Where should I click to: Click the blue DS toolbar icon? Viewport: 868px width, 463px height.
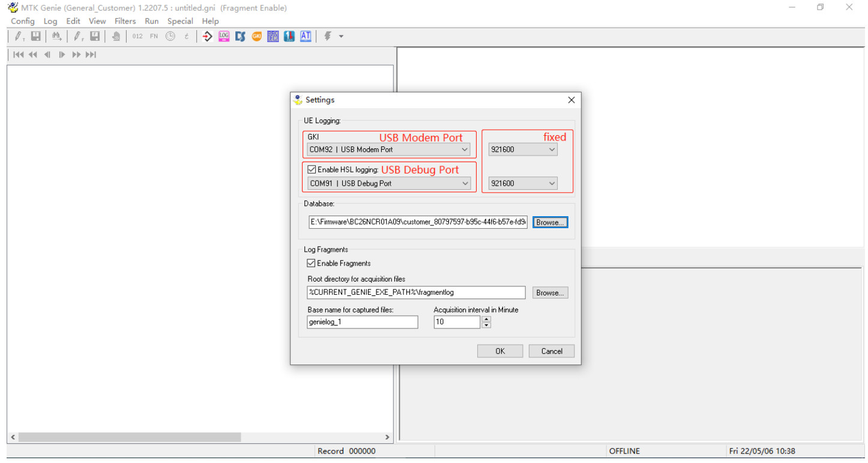pyautogui.click(x=240, y=37)
